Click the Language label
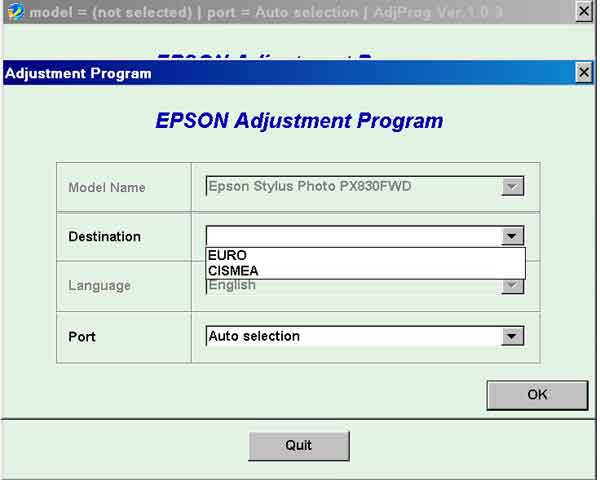Viewport: 600px width, 480px height. [x=99, y=286]
